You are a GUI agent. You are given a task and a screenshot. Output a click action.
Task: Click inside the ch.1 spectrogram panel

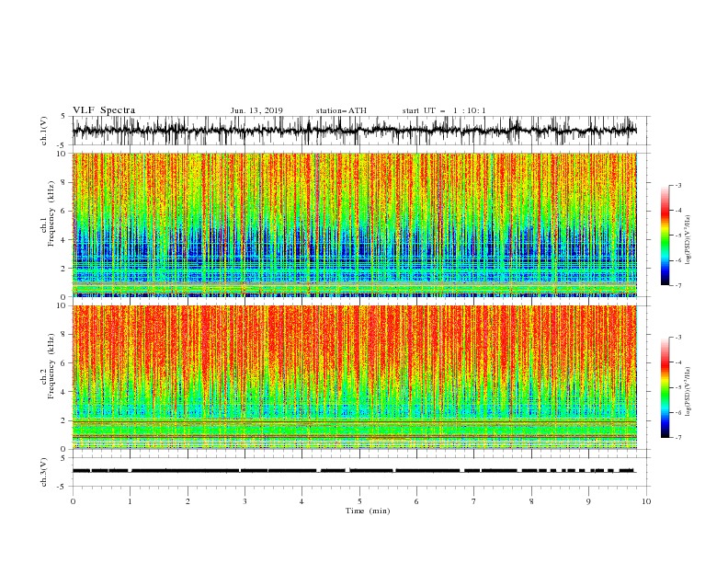pos(354,224)
